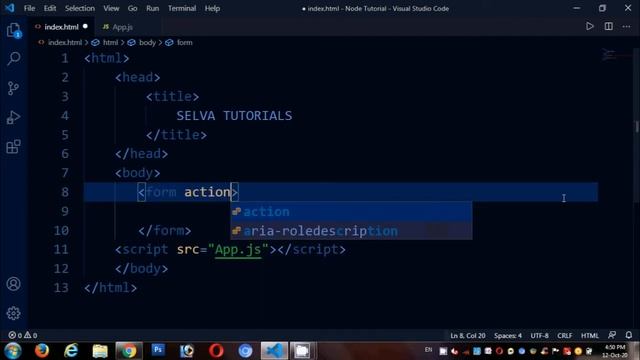This screenshot has width=640, height=360.
Task: Open the Terminal menu
Action: pos(182,8)
